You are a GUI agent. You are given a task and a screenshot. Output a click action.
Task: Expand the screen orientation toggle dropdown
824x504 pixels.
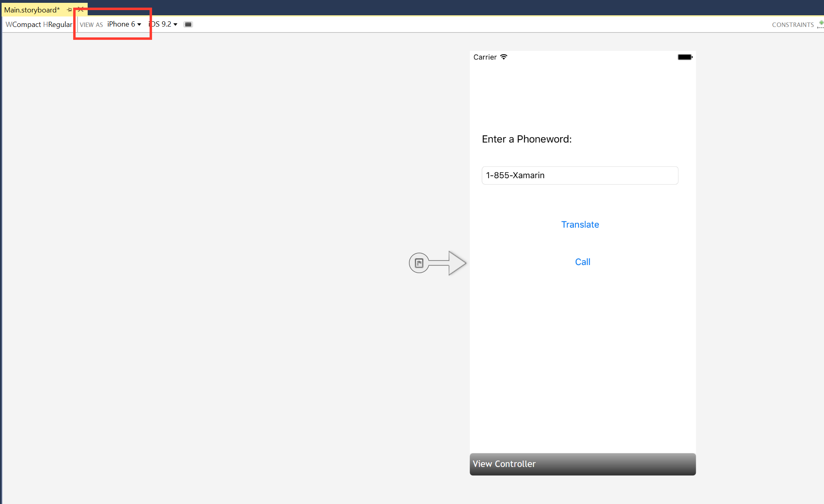tap(188, 24)
